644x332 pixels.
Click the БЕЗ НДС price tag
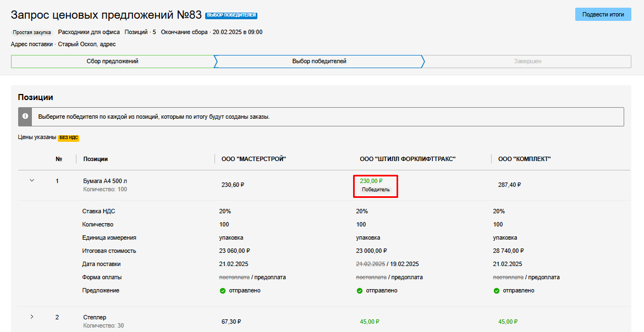[x=69, y=137]
